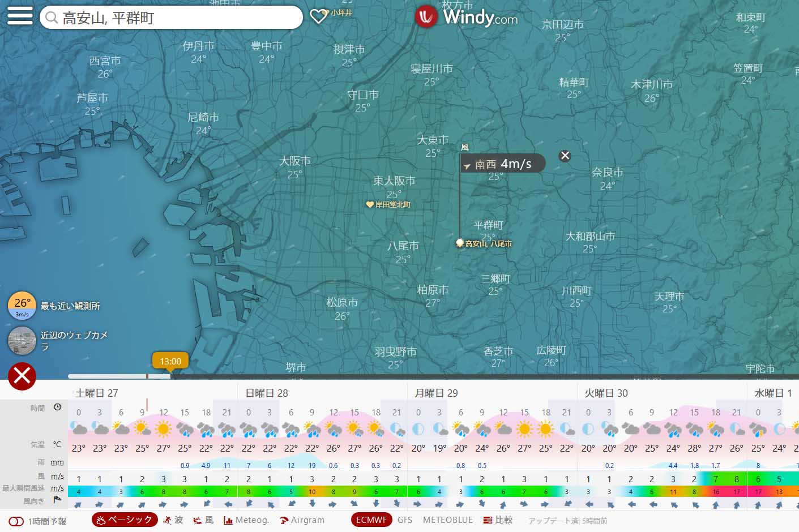Click 小坪井 favorite label
Image resolution: width=799 pixels, height=532 pixels.
(x=341, y=12)
